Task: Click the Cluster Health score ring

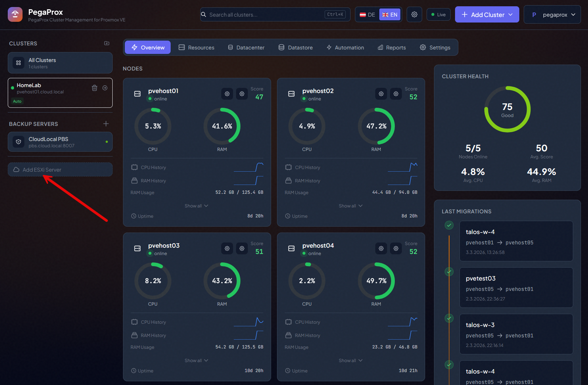Action: (507, 109)
